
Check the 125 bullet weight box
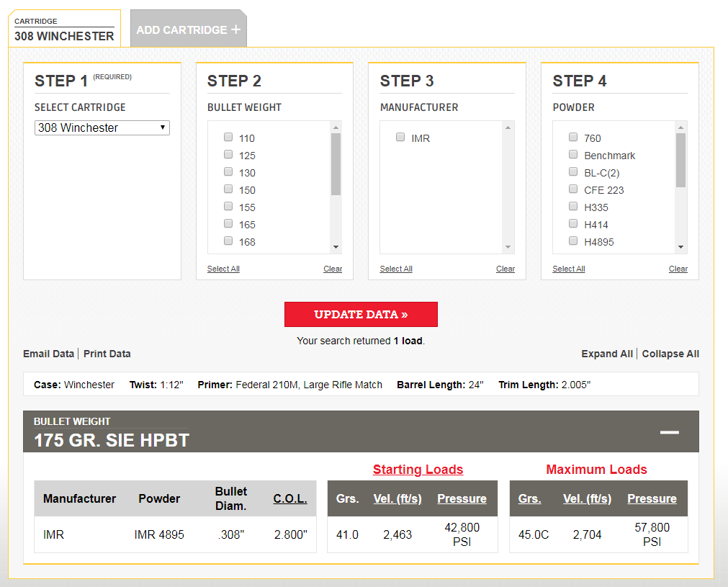(x=228, y=154)
